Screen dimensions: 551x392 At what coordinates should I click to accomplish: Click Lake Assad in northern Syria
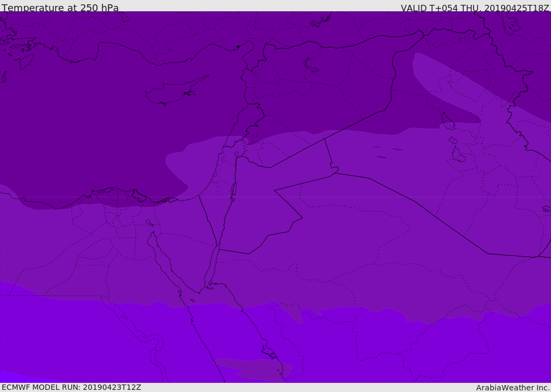(x=310, y=66)
